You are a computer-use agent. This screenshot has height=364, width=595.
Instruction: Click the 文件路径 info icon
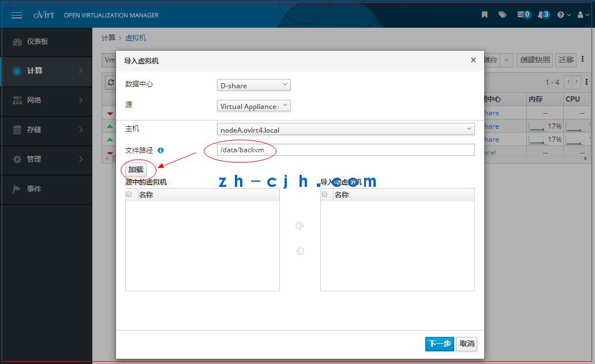160,151
